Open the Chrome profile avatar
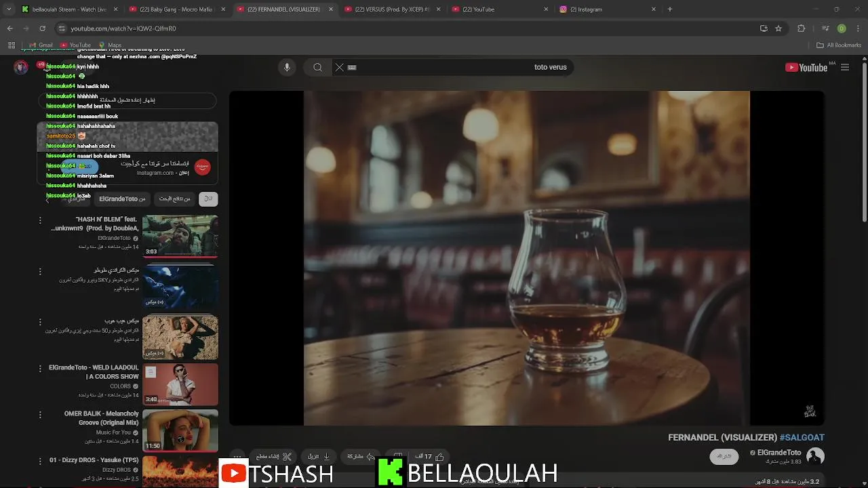 pos(842,28)
